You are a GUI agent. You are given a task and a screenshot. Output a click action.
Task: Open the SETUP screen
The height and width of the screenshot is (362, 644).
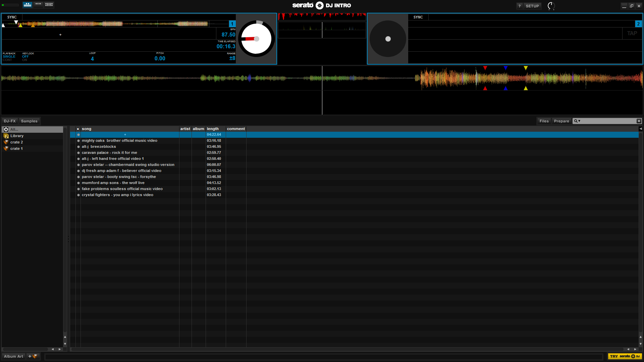click(x=532, y=6)
